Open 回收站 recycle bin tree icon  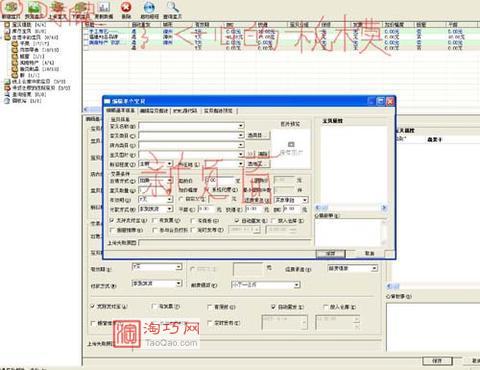[x=7, y=100]
